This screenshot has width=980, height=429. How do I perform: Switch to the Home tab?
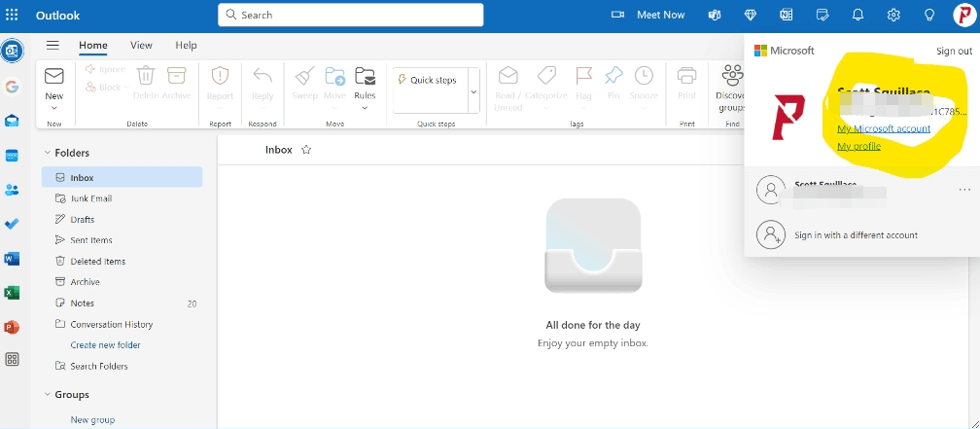93,45
